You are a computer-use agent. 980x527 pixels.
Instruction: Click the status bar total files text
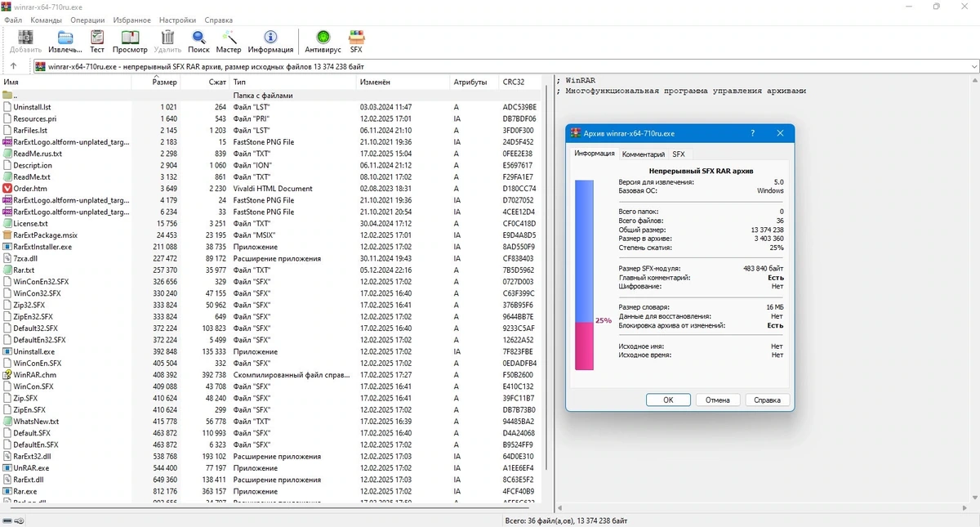pos(566,520)
